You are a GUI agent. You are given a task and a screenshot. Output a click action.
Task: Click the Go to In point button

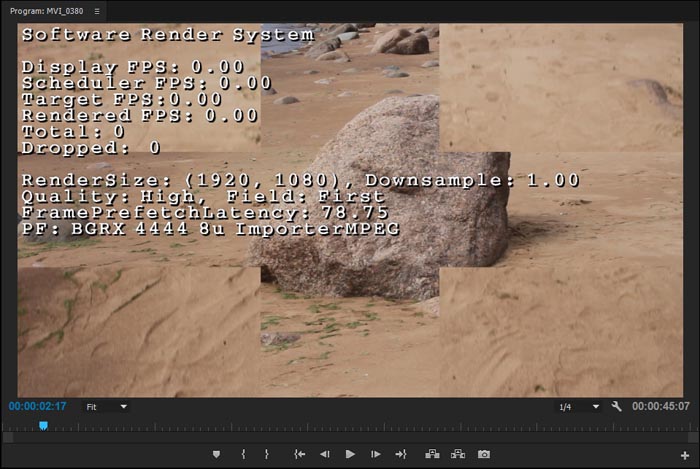click(x=300, y=454)
